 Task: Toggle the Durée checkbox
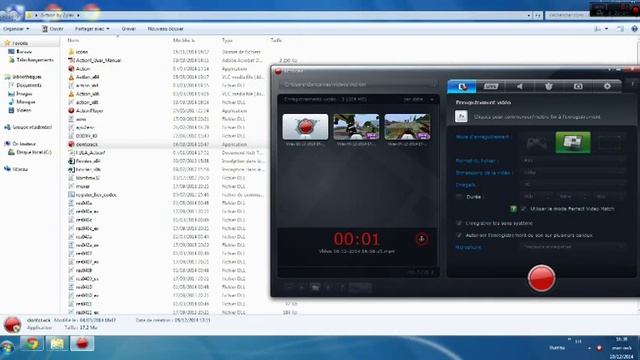click(459, 197)
